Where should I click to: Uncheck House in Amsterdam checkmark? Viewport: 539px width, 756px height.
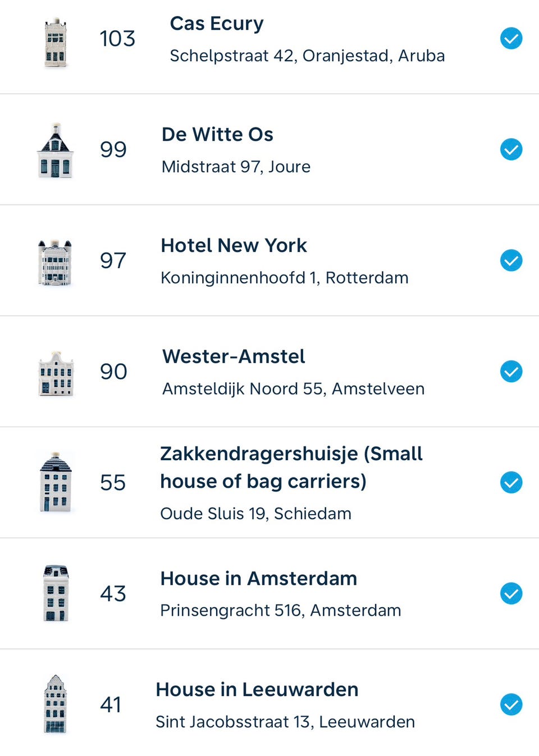tap(511, 593)
